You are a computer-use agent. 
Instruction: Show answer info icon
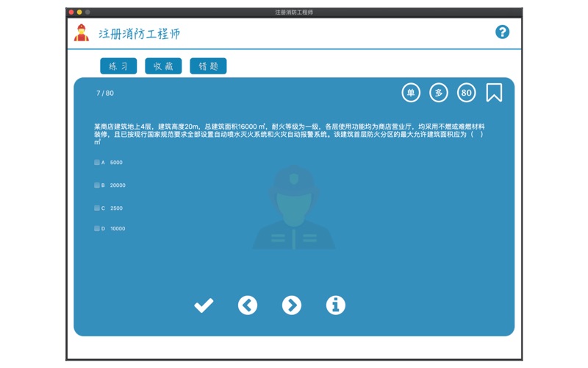coord(335,305)
